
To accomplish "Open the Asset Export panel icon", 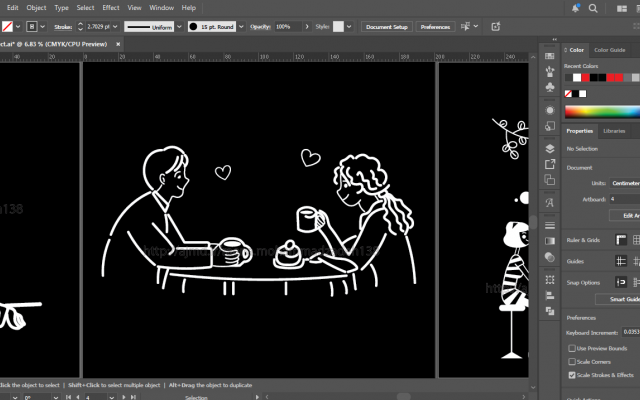I will [550, 164].
